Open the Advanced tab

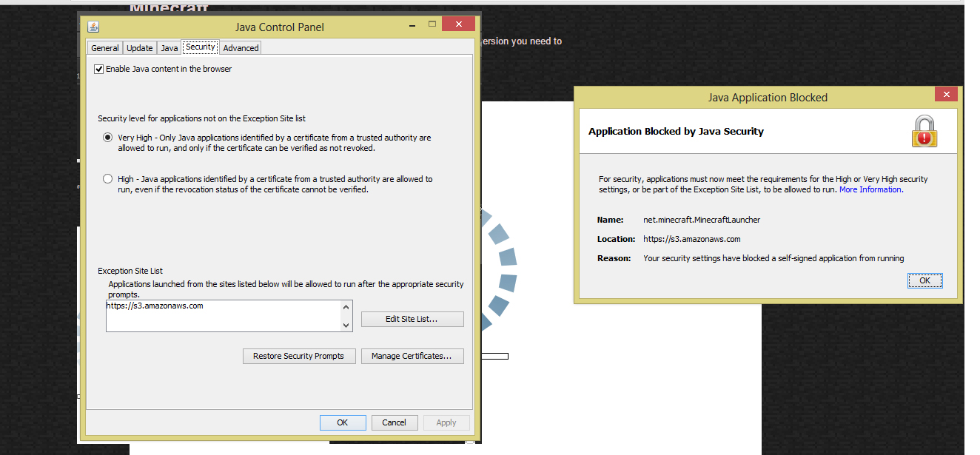(x=241, y=48)
